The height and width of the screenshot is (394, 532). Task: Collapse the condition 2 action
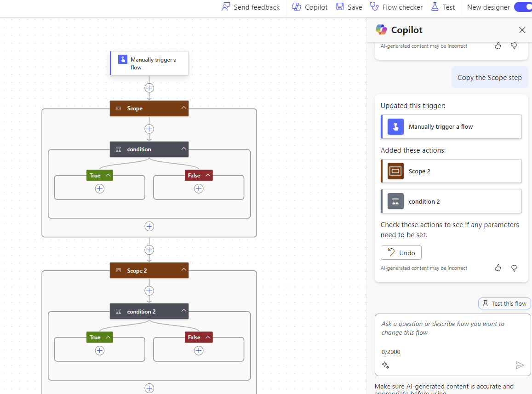point(183,310)
